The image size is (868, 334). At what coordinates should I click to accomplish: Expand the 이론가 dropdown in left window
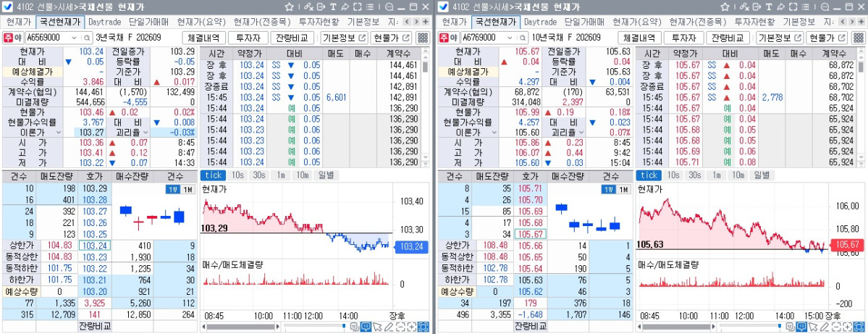(58, 133)
